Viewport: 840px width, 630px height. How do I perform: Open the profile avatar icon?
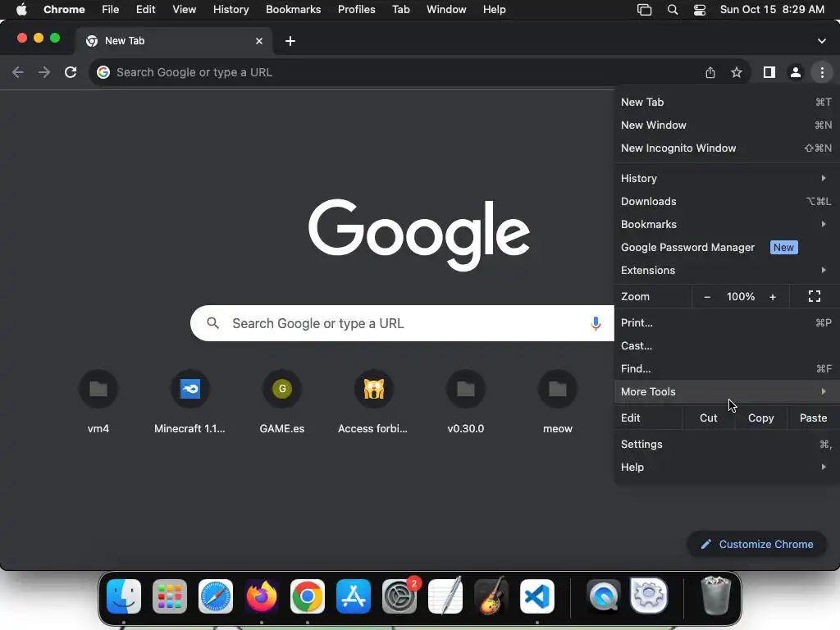click(796, 72)
